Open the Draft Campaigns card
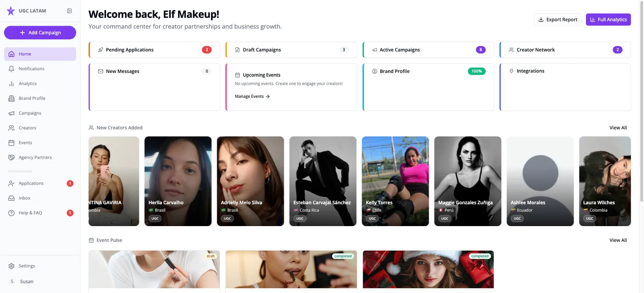 [x=291, y=50]
